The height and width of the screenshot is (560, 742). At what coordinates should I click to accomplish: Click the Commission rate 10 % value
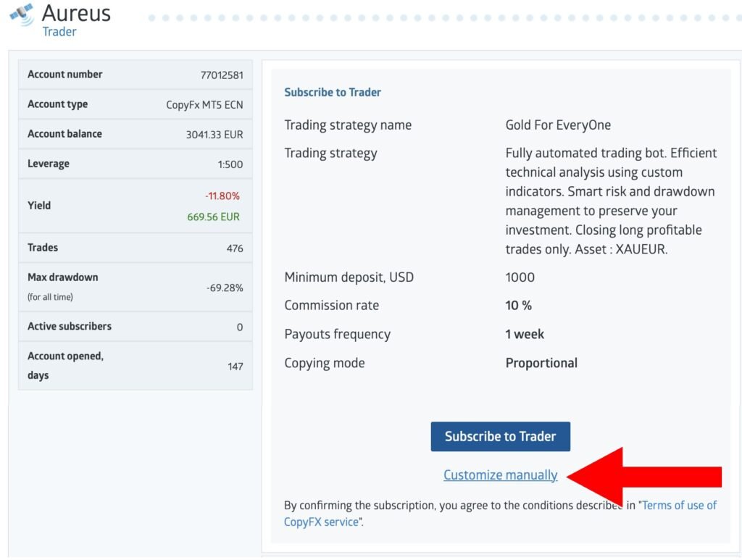(x=518, y=306)
